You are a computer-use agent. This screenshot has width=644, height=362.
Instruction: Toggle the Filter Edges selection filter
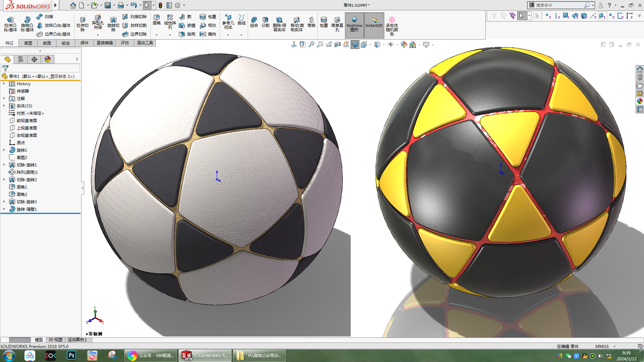(x=557, y=16)
